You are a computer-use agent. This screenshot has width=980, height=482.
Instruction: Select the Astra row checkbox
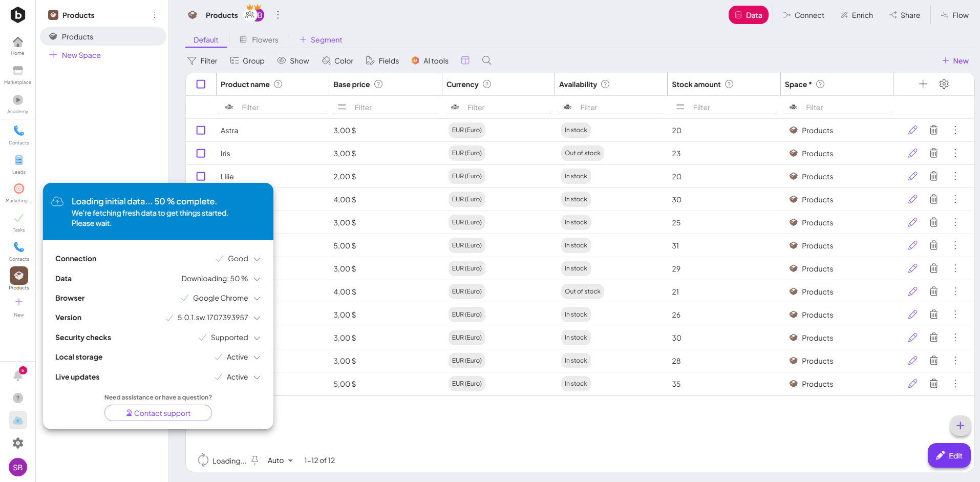[x=201, y=130]
